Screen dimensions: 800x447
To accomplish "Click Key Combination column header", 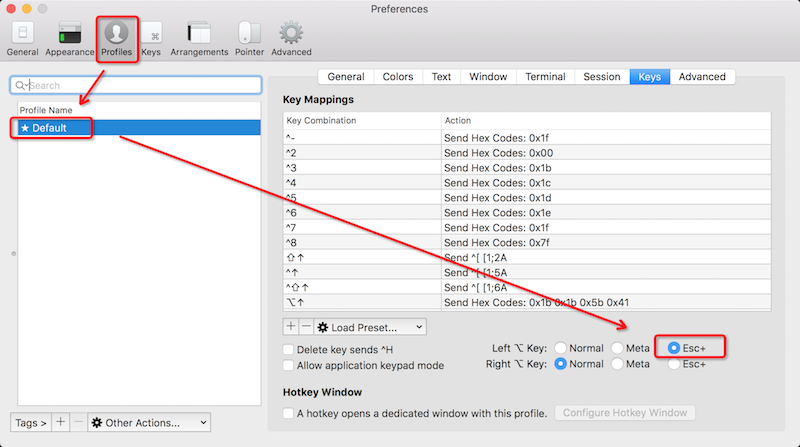I will click(362, 120).
